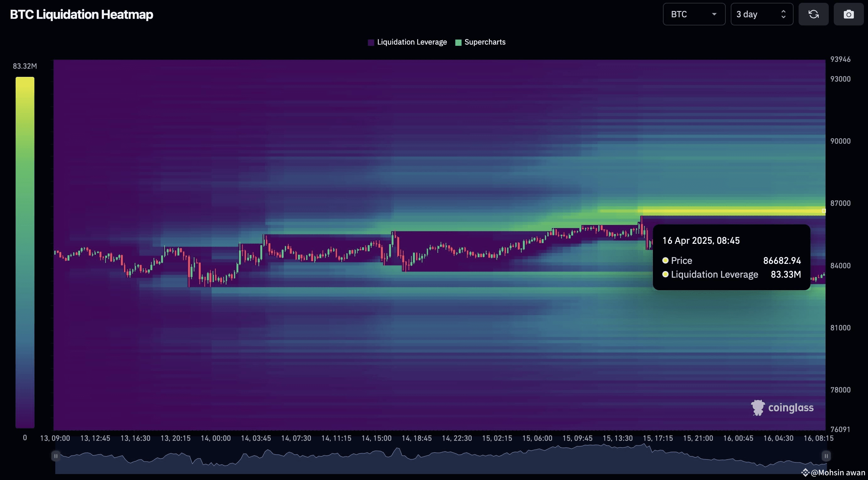The image size is (868, 480).
Task: Click the green Supercharts legend swatch
Action: click(458, 42)
